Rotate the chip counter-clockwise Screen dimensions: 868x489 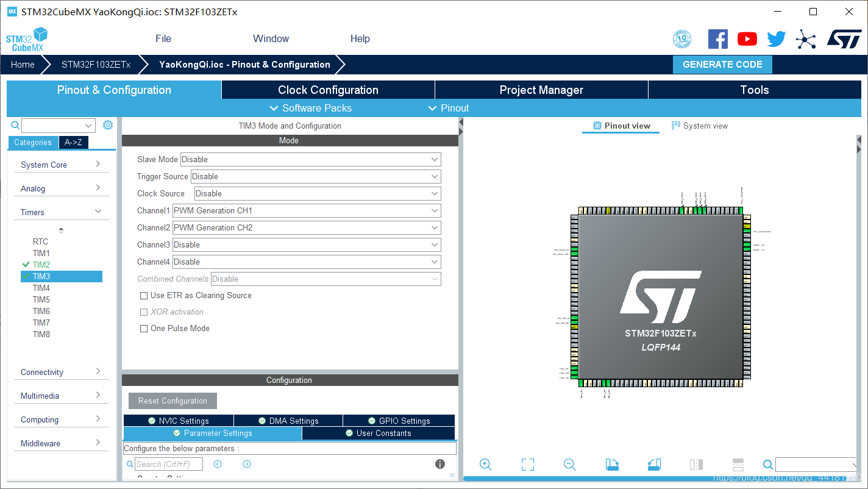[x=654, y=465]
